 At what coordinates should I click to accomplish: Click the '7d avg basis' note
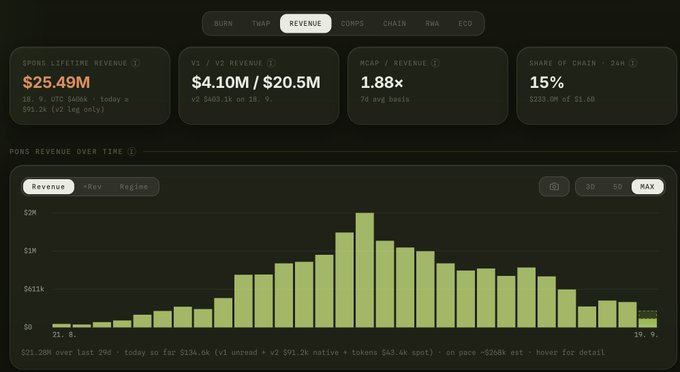click(x=385, y=99)
